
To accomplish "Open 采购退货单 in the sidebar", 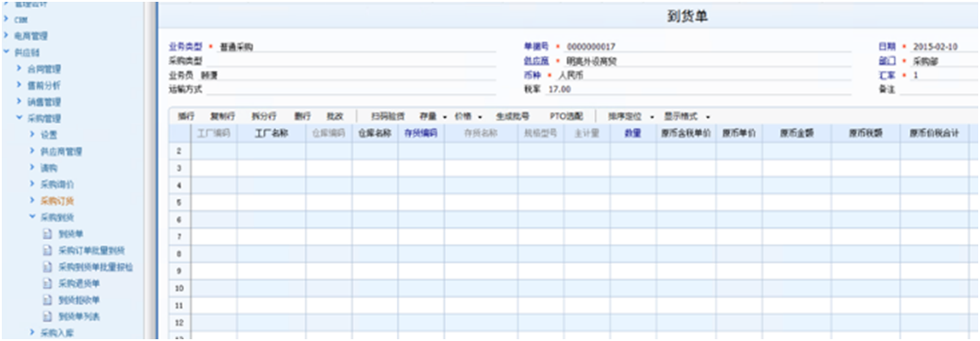I will (79, 284).
